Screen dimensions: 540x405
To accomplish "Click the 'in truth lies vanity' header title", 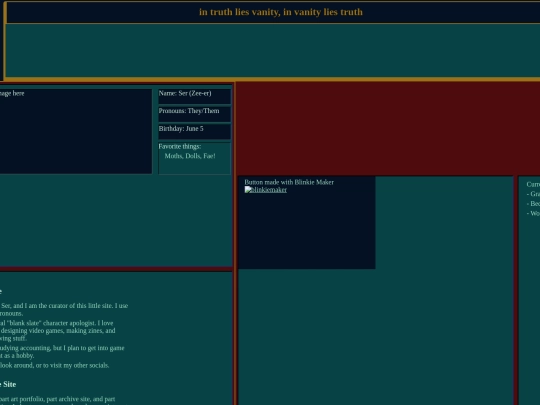I will [281, 12].
